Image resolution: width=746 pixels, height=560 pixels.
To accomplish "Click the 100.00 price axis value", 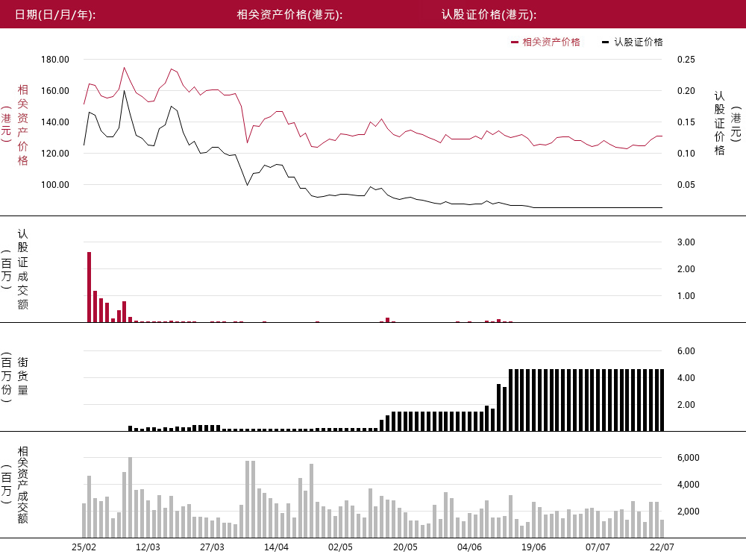I will pos(55,185).
